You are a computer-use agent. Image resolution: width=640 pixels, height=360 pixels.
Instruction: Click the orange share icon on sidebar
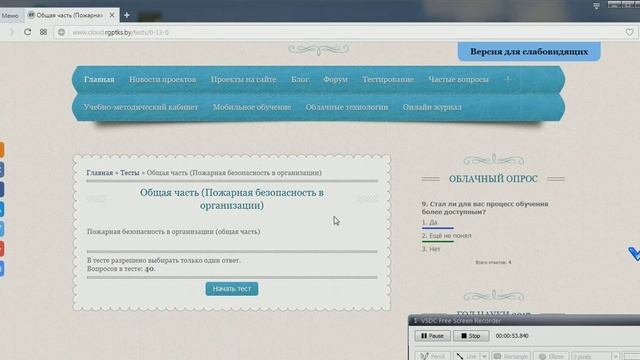pyautogui.click(x=2, y=149)
